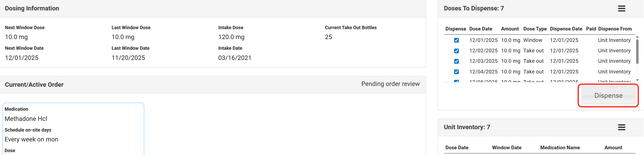Viewport: 644px width, 155px height.
Task: Click the dose list scroll-up arrow
Action: pyautogui.click(x=637, y=37)
